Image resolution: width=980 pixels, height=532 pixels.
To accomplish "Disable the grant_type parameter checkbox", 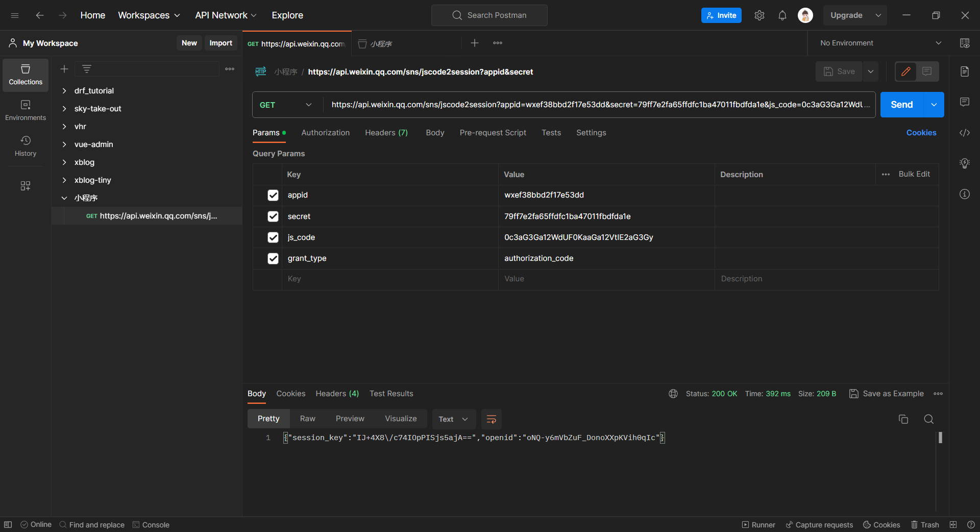I will pos(273,258).
